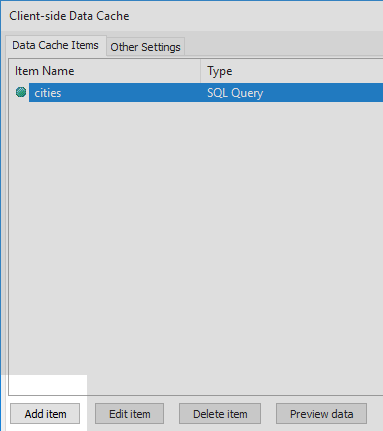The image size is (383, 431).
Task: Open the Other Settings tab
Action: tap(145, 47)
